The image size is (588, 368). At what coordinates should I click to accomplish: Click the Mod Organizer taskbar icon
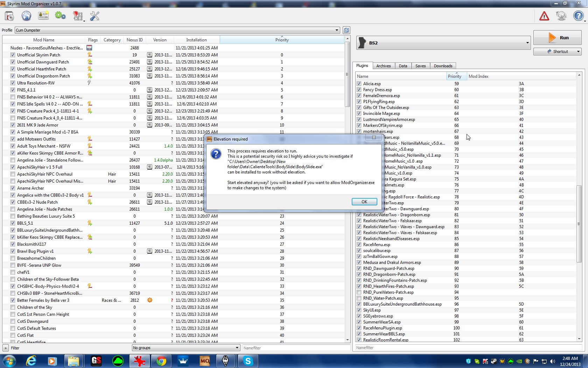point(205,361)
